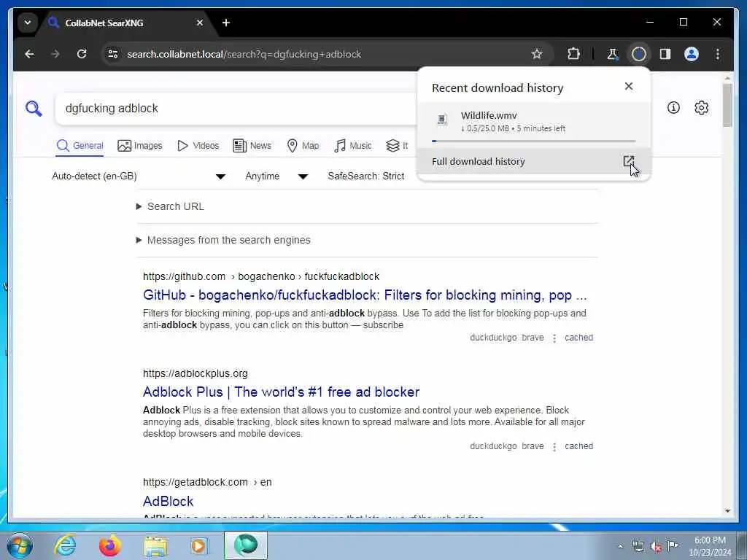This screenshot has height=560, width=747.
Task: Click the page vertical scrollbar thumb
Action: point(727,106)
